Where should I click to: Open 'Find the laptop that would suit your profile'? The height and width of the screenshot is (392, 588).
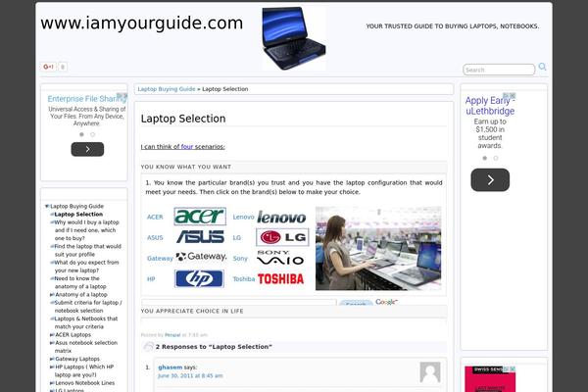point(87,250)
